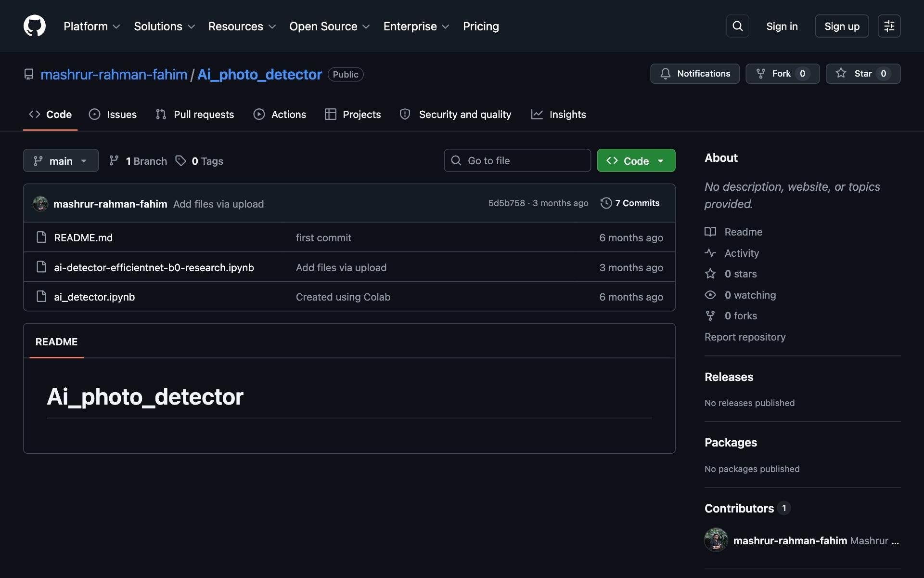Expand the Enterprise menu

point(416,26)
